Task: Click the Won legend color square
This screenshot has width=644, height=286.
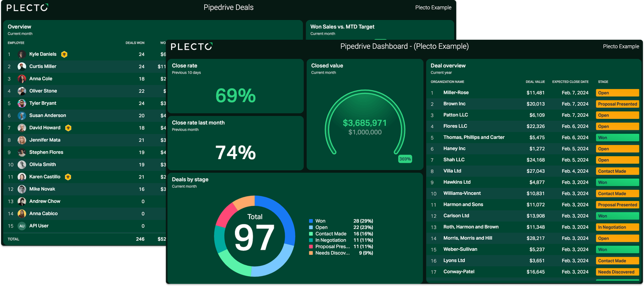Action: coord(311,221)
